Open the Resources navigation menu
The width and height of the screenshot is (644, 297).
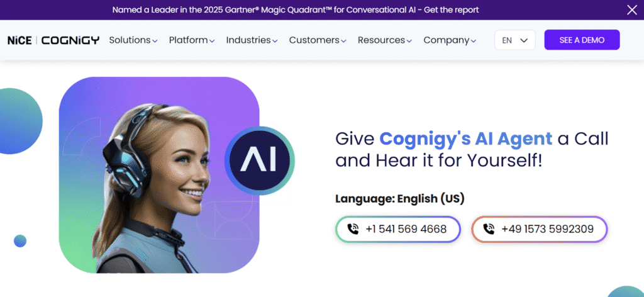point(385,40)
